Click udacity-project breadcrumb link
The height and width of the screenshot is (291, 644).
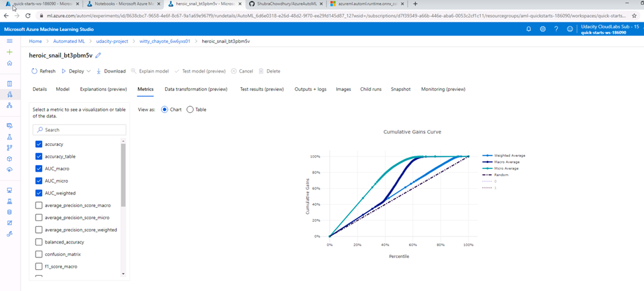[112, 42]
